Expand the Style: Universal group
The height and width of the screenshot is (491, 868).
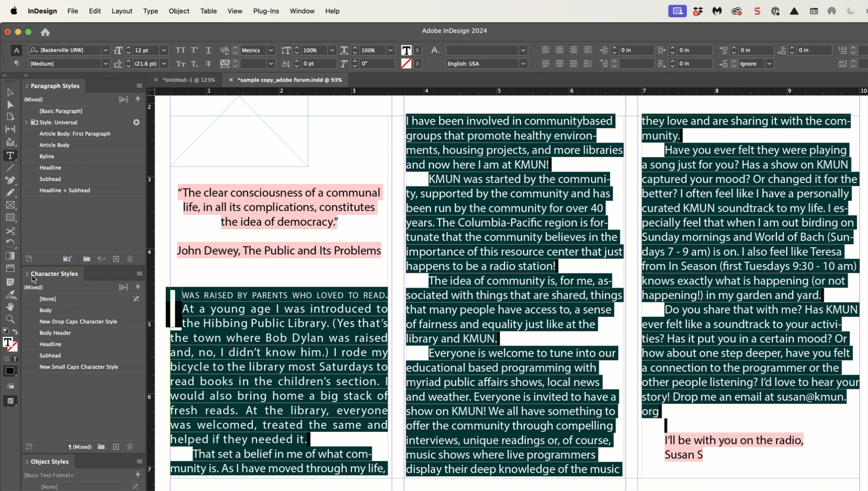click(27, 122)
